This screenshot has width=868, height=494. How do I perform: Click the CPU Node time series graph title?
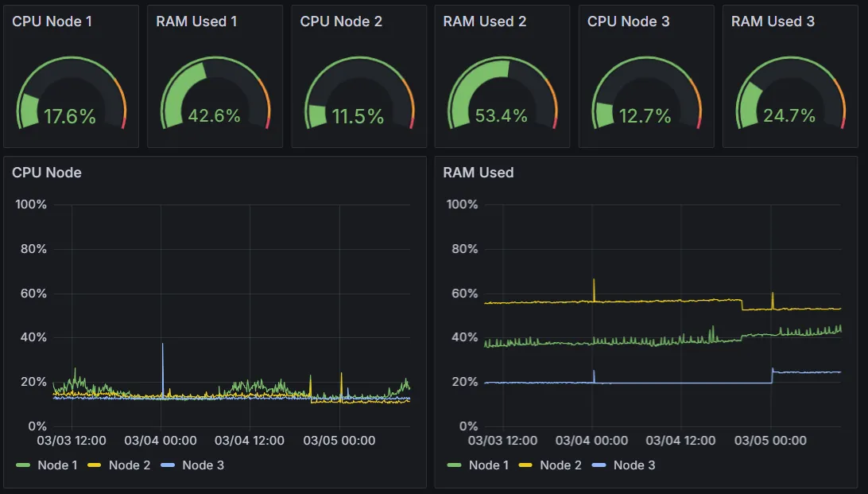point(46,173)
